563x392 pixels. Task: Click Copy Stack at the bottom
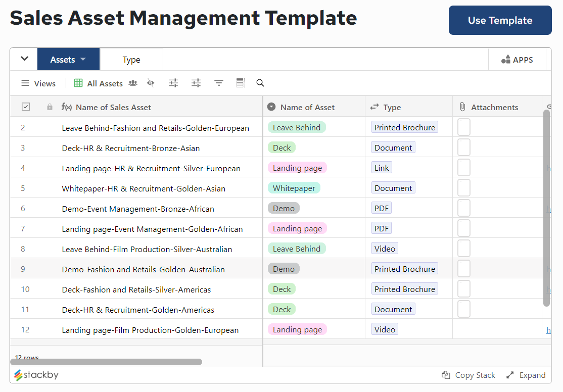tap(468, 375)
